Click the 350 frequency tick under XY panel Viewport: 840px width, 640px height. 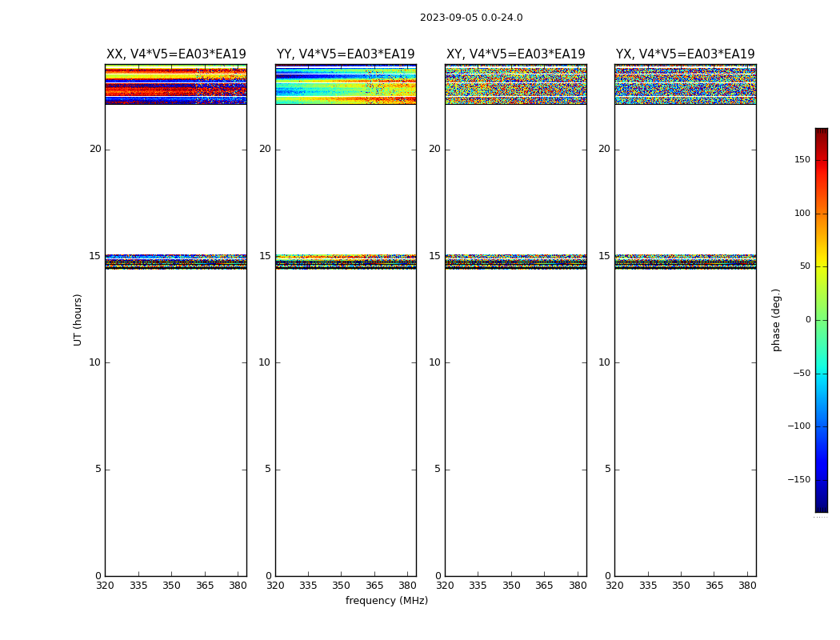511,586
